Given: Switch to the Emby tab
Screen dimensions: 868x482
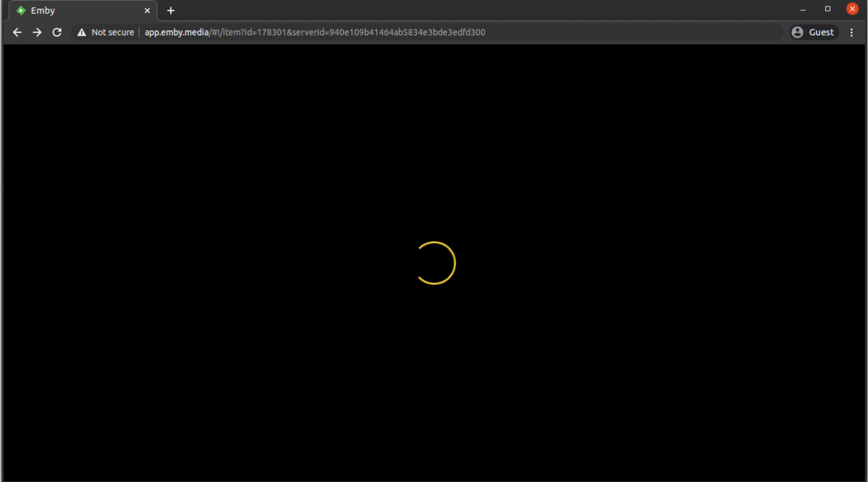Looking at the screenshot, I should (x=83, y=11).
